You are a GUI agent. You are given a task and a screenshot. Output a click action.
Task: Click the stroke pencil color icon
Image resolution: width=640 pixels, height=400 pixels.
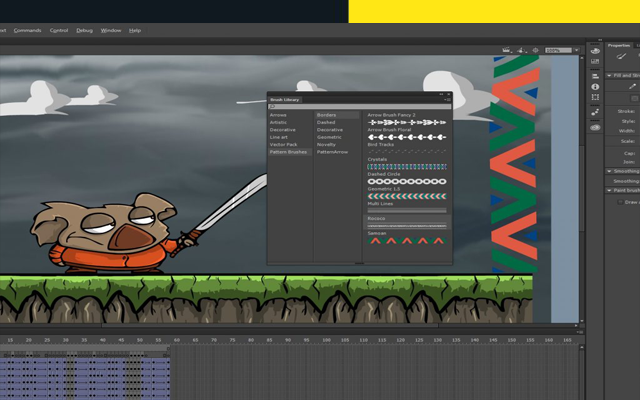pyautogui.click(x=633, y=86)
